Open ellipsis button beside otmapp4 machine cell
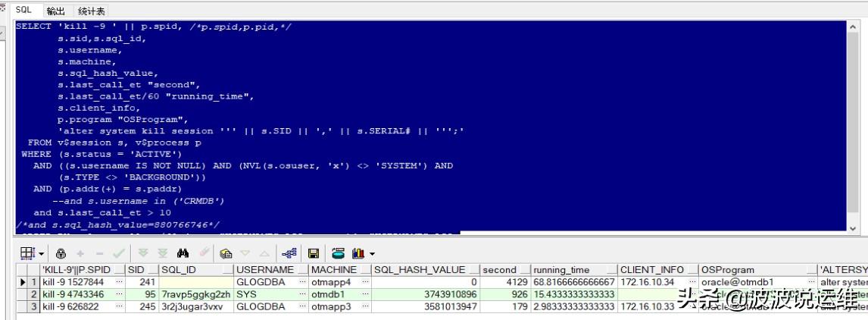 pos(364,281)
